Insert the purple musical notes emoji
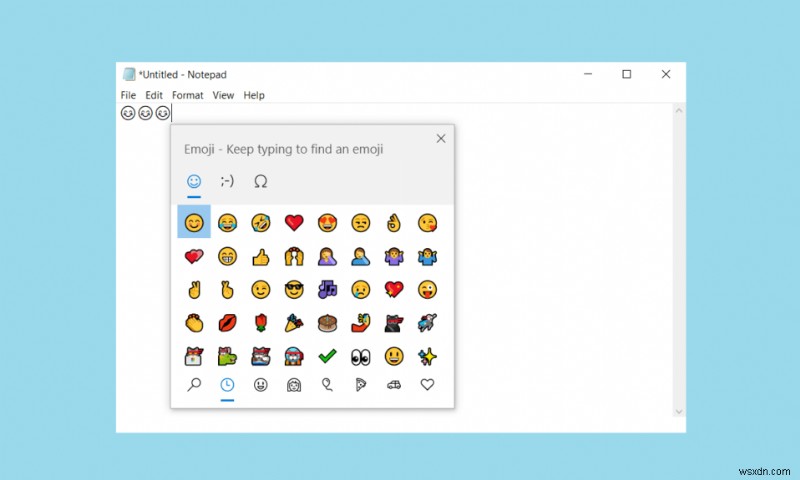Image resolution: width=800 pixels, height=480 pixels. 327,289
